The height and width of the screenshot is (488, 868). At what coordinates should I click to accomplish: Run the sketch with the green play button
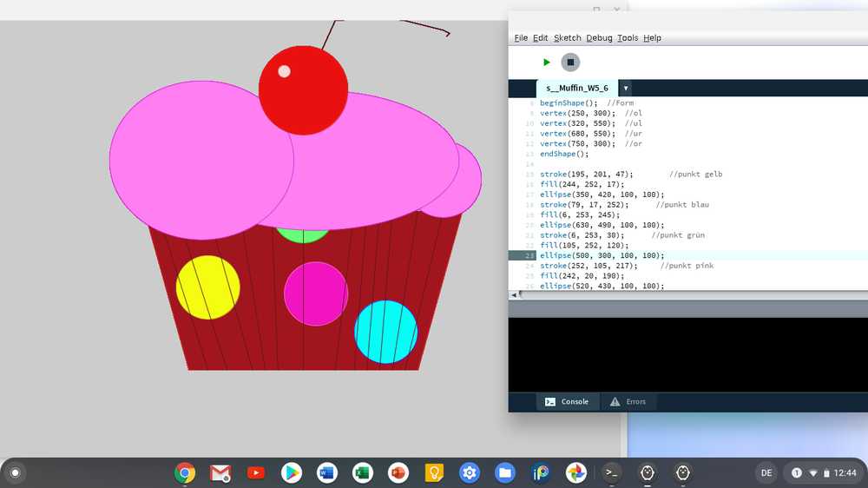pos(546,62)
